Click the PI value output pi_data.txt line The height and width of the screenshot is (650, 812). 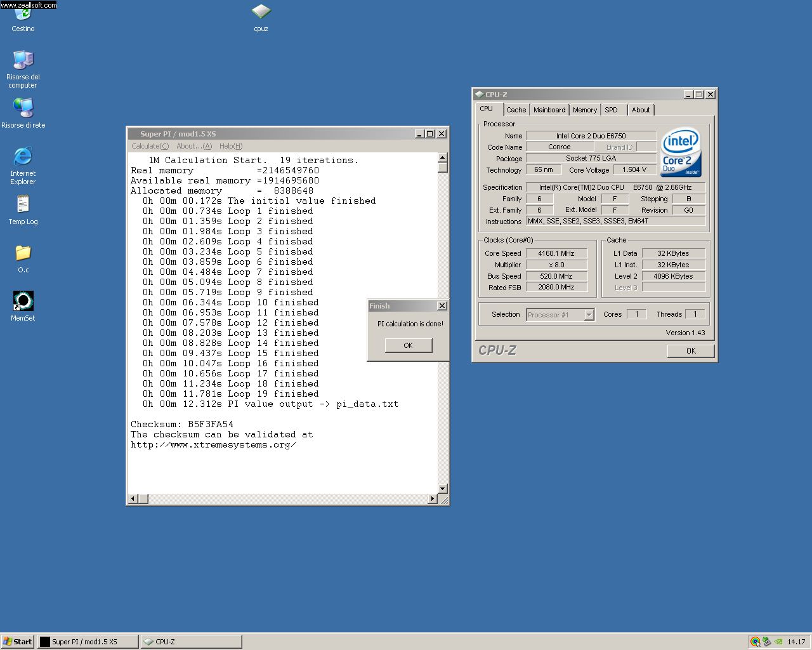271,404
